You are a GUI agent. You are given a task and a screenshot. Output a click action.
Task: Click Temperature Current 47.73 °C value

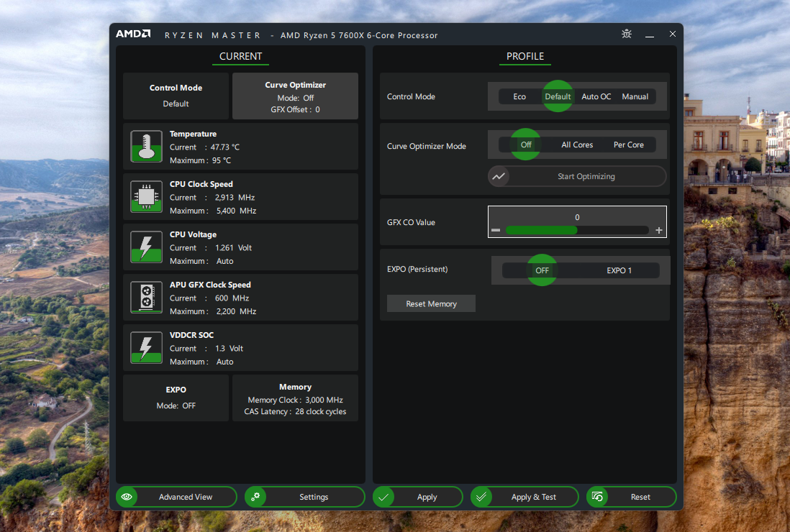(x=225, y=147)
